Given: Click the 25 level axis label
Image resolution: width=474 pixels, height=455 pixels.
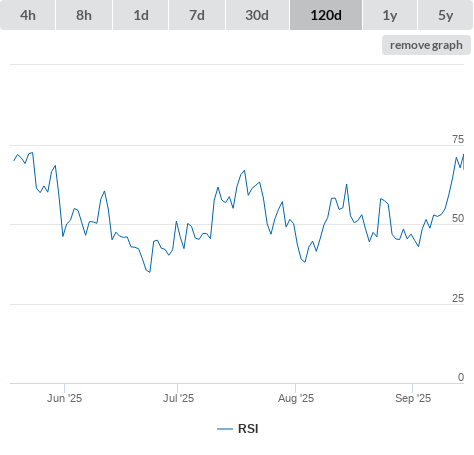Looking at the screenshot, I should click(x=458, y=298).
